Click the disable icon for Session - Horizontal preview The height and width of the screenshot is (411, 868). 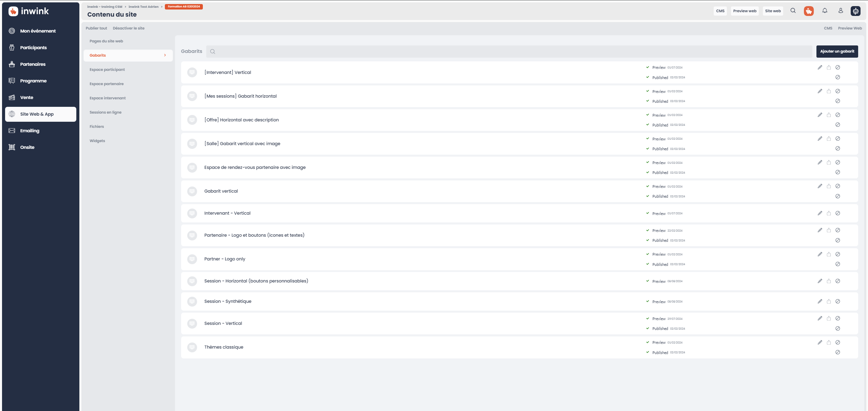pyautogui.click(x=837, y=281)
